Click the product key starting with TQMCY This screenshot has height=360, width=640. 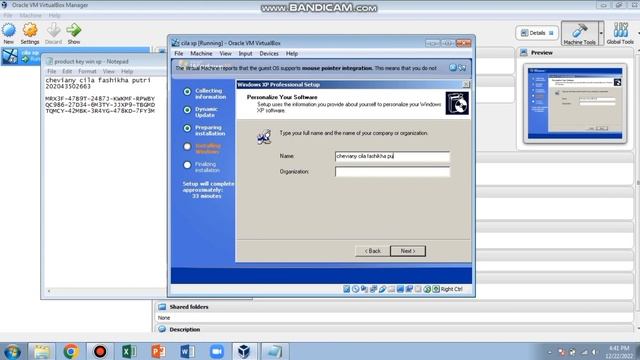pyautogui.click(x=100, y=111)
